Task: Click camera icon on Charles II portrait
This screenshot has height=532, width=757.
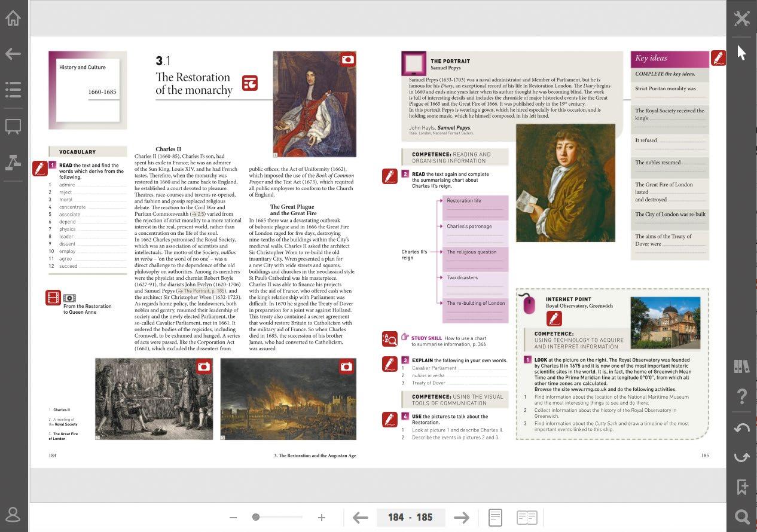Action: 347,59
